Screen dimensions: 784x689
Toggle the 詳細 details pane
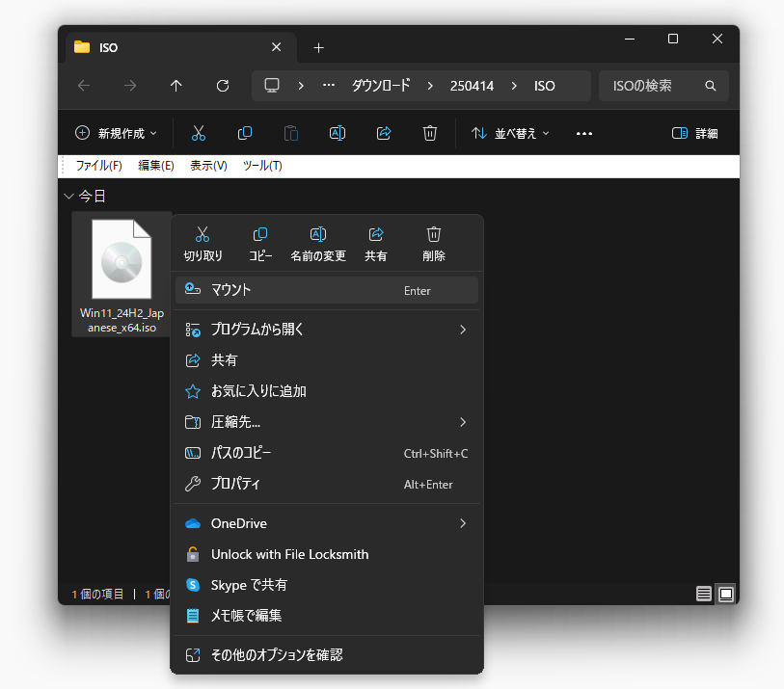coord(695,133)
